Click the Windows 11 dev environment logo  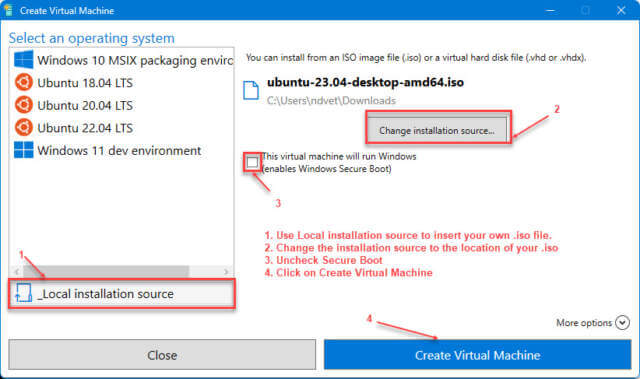click(24, 150)
